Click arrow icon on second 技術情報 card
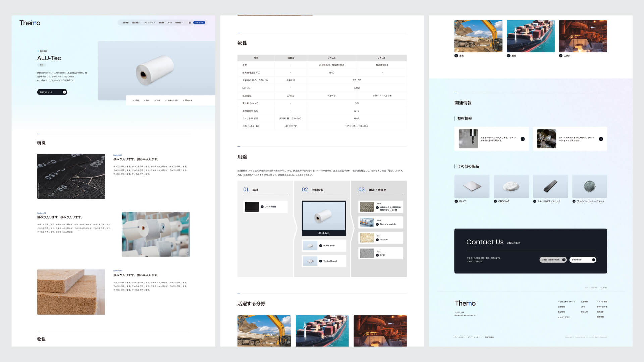 click(601, 139)
